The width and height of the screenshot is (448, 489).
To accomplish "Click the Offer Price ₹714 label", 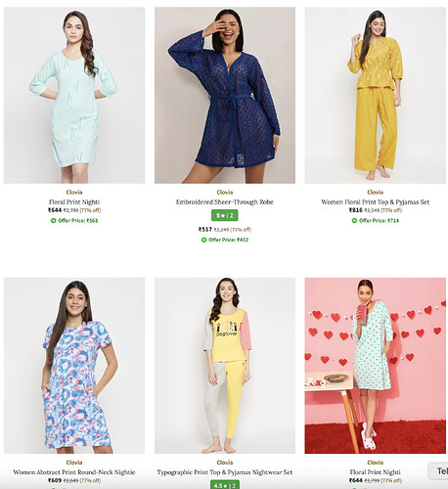I will (x=379, y=221).
